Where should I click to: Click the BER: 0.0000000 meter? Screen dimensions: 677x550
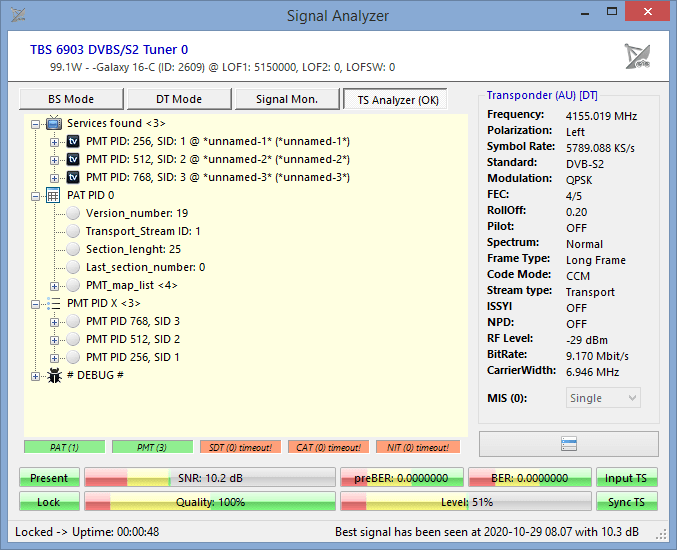coord(530,477)
